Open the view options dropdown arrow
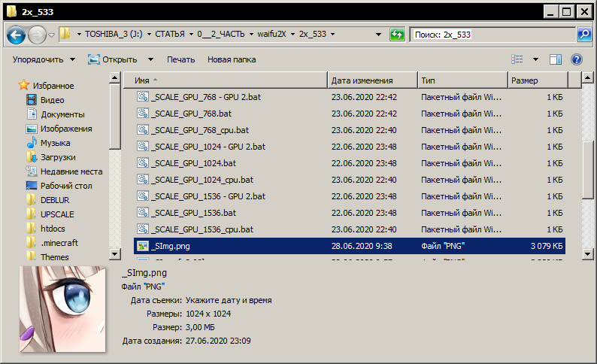The image size is (597, 364). (535, 59)
